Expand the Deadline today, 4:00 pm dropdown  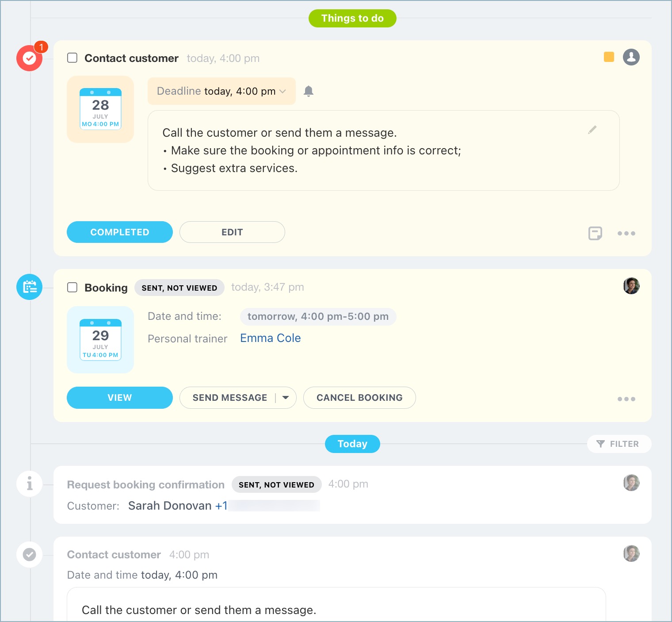click(x=221, y=91)
